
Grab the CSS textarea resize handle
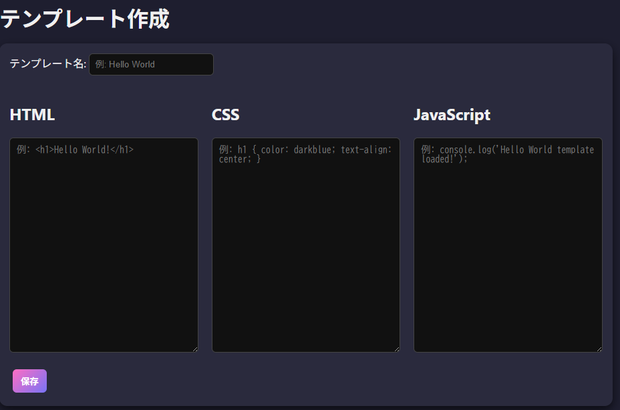[397, 349]
